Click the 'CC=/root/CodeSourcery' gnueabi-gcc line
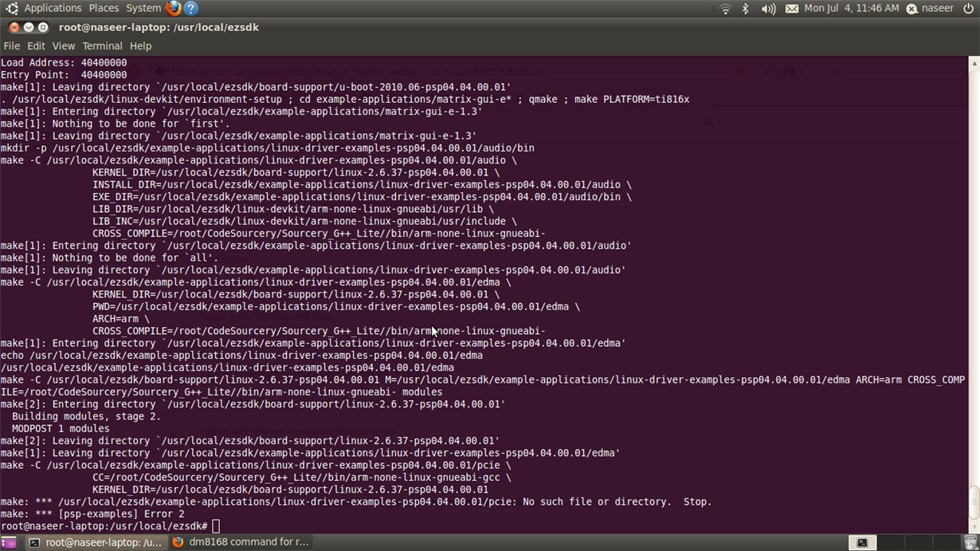This screenshot has height=551, width=980. [x=302, y=478]
